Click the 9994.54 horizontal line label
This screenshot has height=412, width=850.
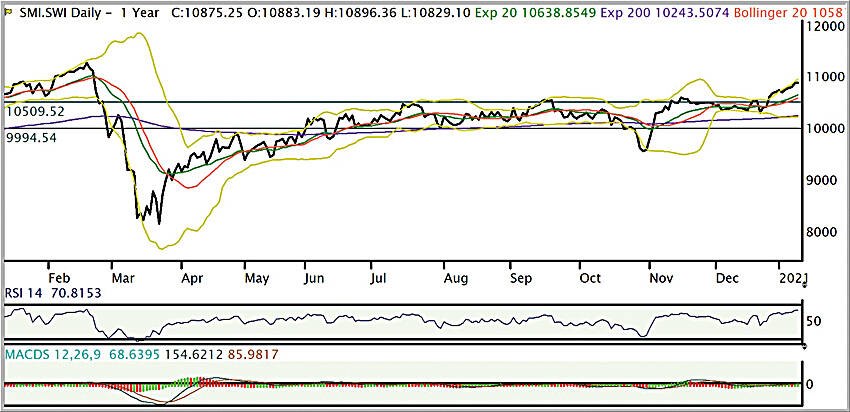pyautogui.click(x=32, y=138)
